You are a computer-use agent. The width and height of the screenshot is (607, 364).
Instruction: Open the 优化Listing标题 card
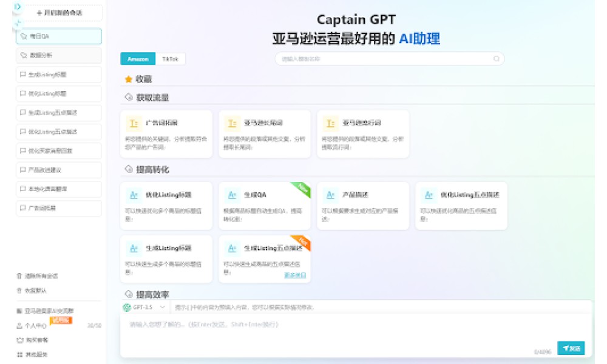click(x=166, y=206)
